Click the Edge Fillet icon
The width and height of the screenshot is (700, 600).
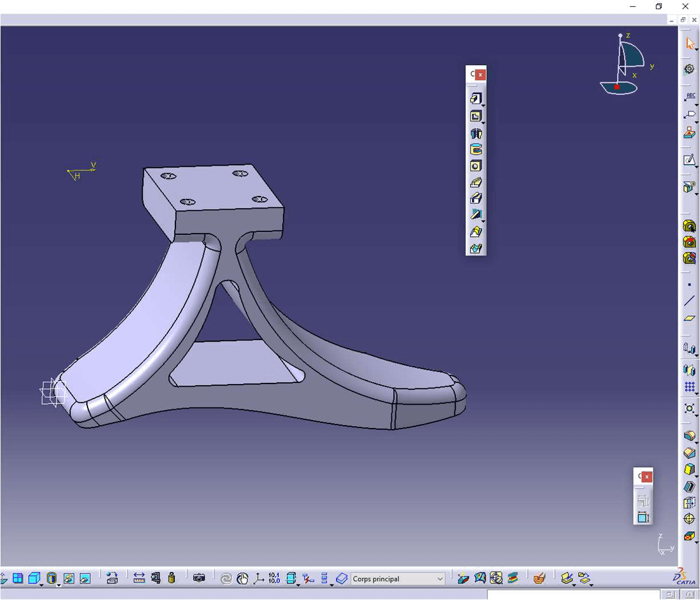(689, 436)
